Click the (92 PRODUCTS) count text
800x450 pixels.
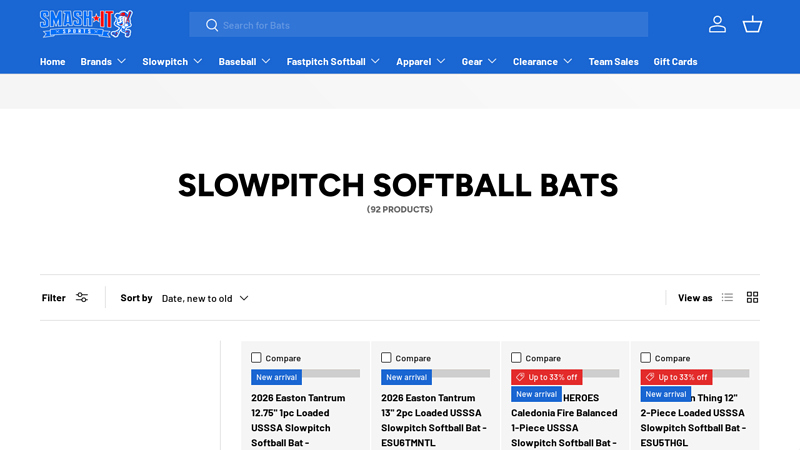pyautogui.click(x=399, y=209)
